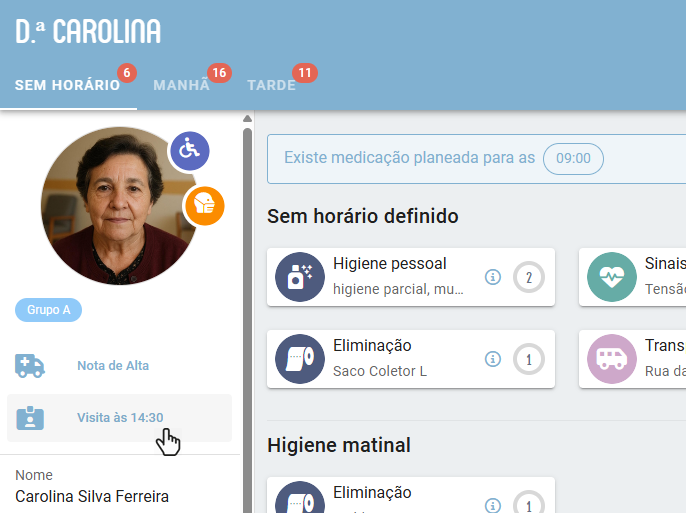Click the wheelchair accessibility badge icon
Viewport: 686px width, 513px height.
190,151
